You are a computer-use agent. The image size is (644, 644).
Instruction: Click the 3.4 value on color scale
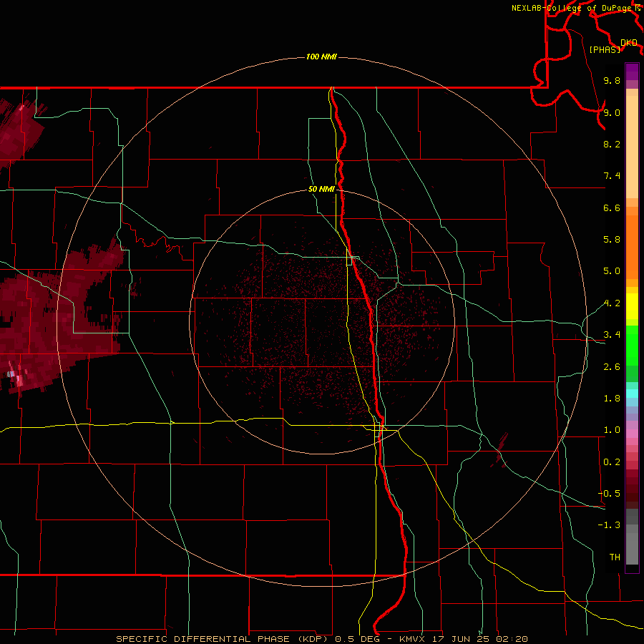[x=612, y=335]
